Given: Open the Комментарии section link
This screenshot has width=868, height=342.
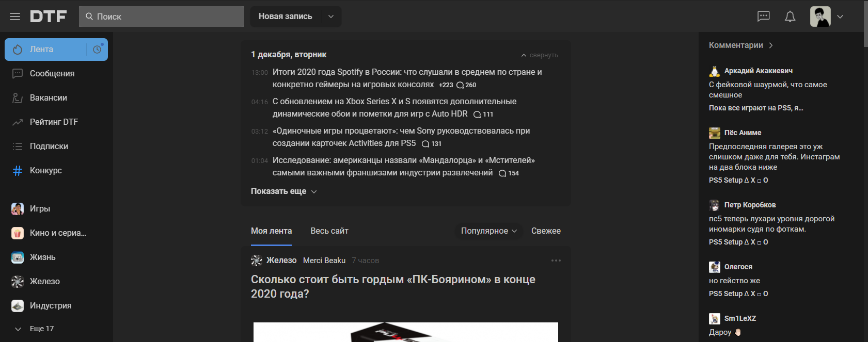Looking at the screenshot, I should click(x=740, y=45).
